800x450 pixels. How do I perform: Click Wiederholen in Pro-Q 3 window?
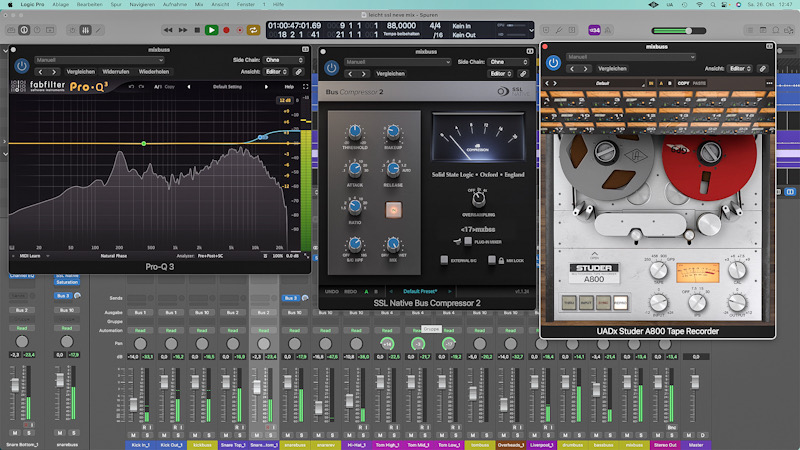[154, 72]
